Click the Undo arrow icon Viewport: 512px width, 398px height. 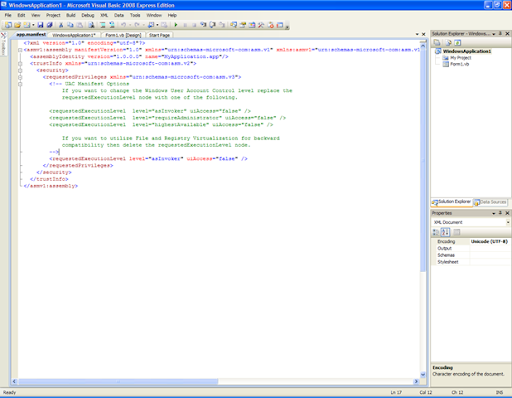tap(123, 25)
